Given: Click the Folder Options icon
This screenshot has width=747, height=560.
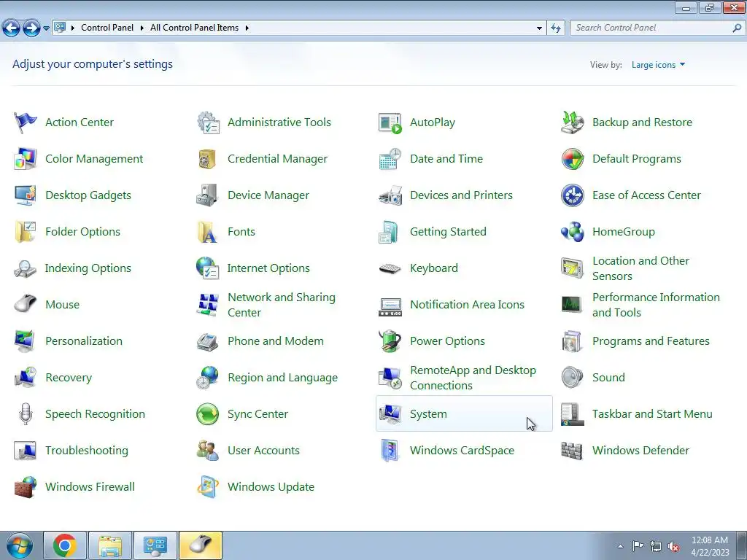Looking at the screenshot, I should pyautogui.click(x=26, y=232).
